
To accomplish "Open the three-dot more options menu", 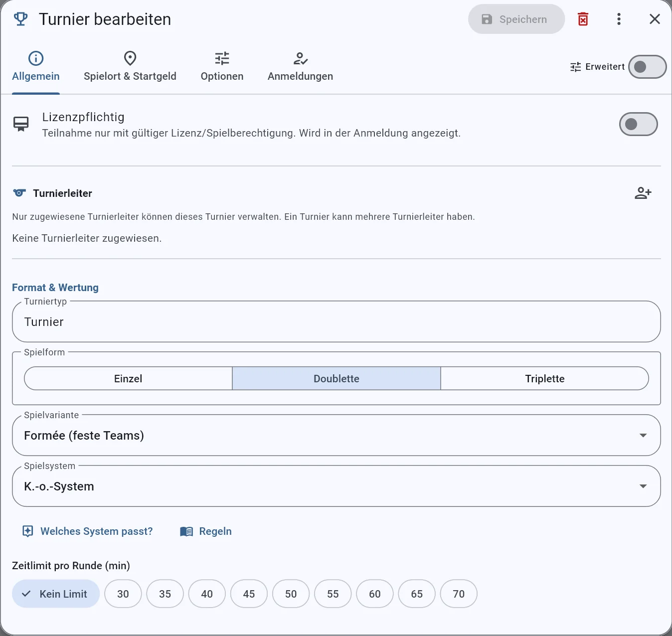I will 619,19.
